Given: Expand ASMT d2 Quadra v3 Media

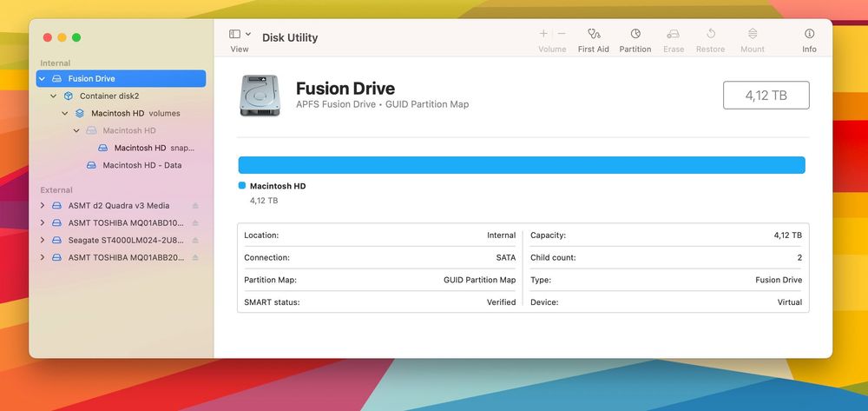Looking at the screenshot, I should click(43, 205).
